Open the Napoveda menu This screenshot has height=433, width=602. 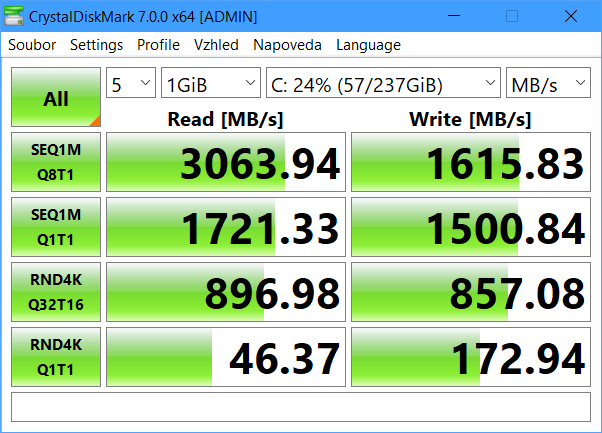[x=287, y=45]
